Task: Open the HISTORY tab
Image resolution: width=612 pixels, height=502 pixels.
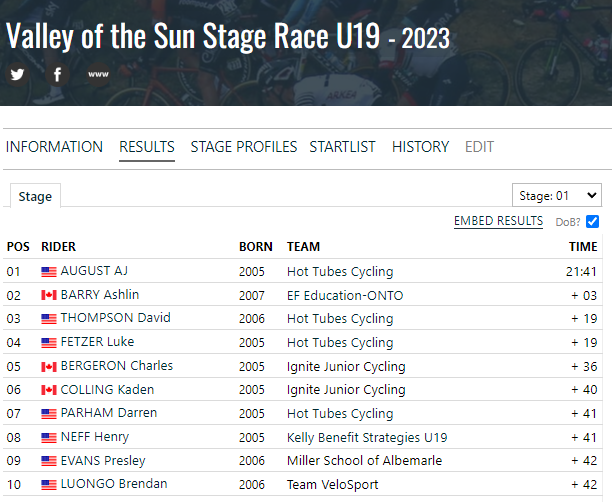Action: tap(420, 147)
